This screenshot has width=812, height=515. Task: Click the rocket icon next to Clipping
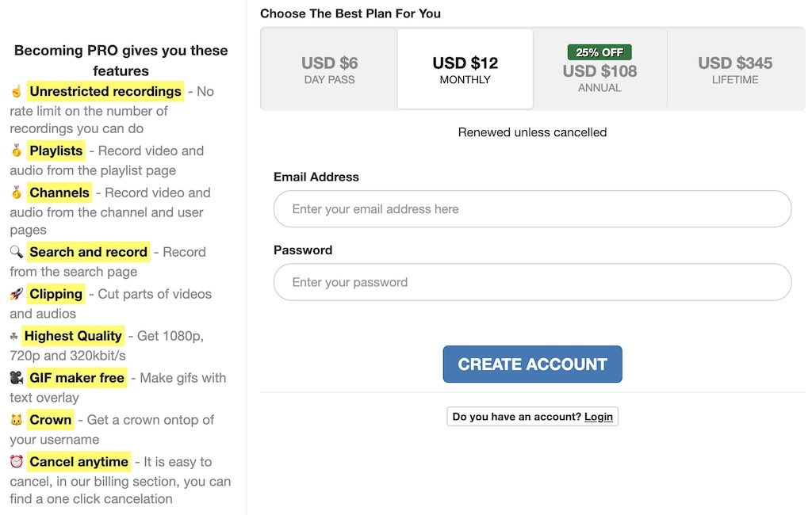tap(16, 294)
